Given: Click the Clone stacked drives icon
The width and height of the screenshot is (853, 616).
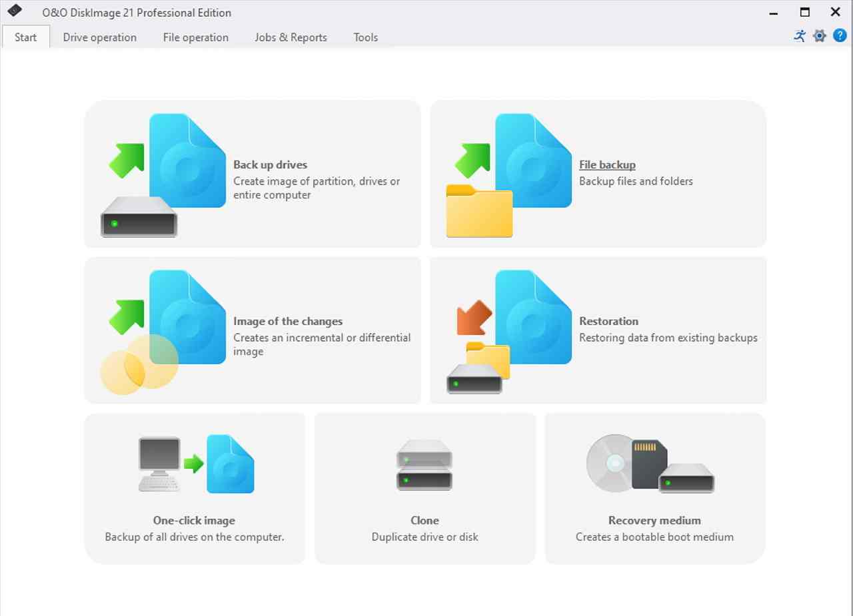Looking at the screenshot, I should [425, 465].
